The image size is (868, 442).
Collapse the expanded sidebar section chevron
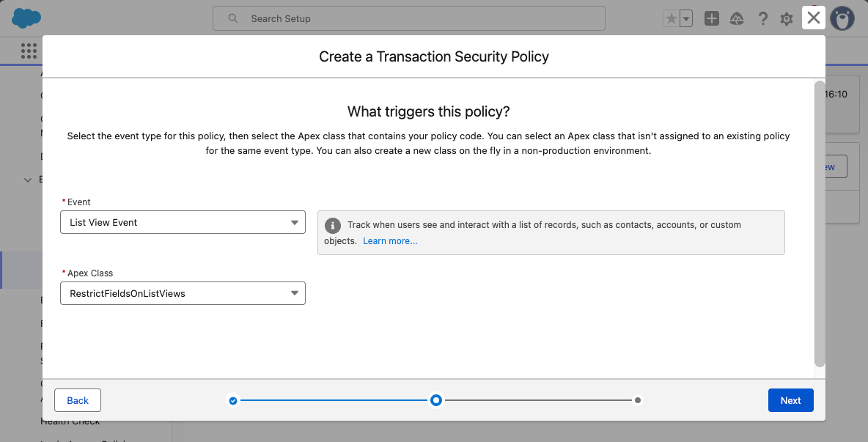click(x=28, y=179)
